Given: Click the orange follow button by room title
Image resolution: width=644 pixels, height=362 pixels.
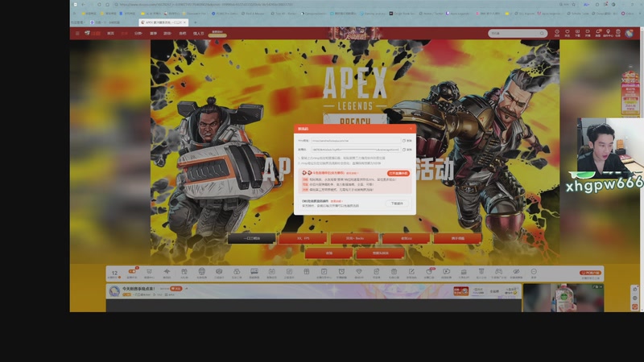Looking at the screenshot, I should 175,289.
